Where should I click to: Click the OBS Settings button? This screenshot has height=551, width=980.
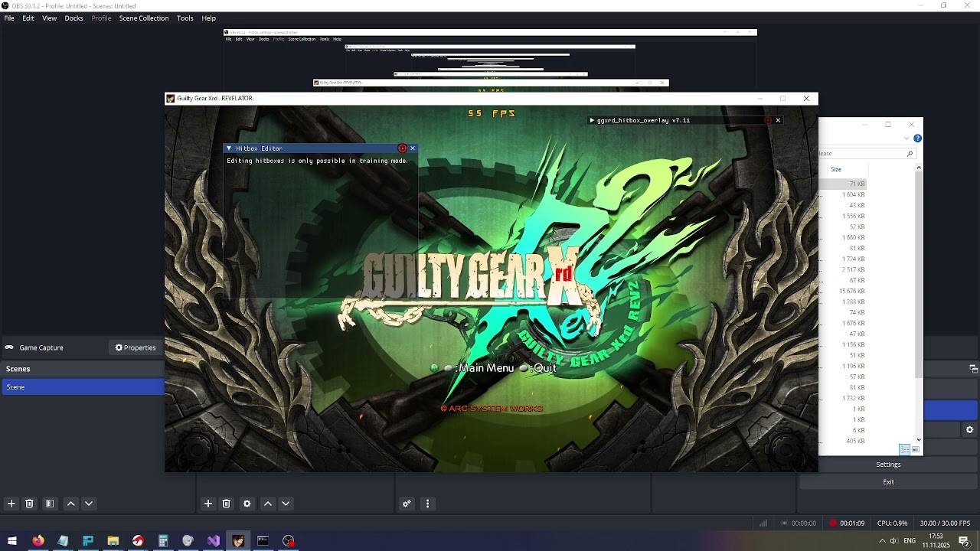(x=888, y=465)
